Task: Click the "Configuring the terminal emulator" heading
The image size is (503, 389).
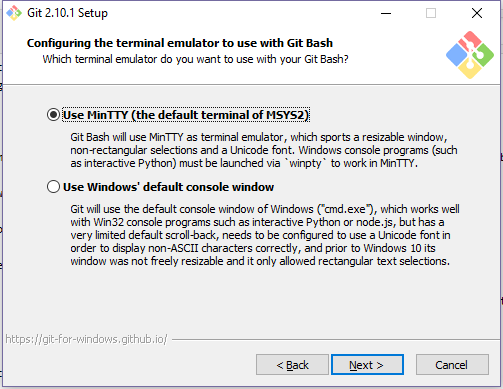Action: tap(180, 43)
